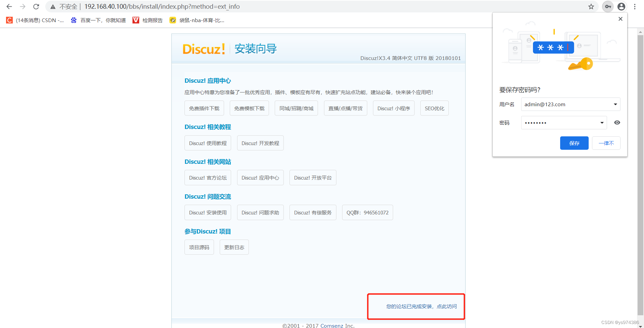Click the password input field
The width and height of the screenshot is (644, 328).
[564, 123]
